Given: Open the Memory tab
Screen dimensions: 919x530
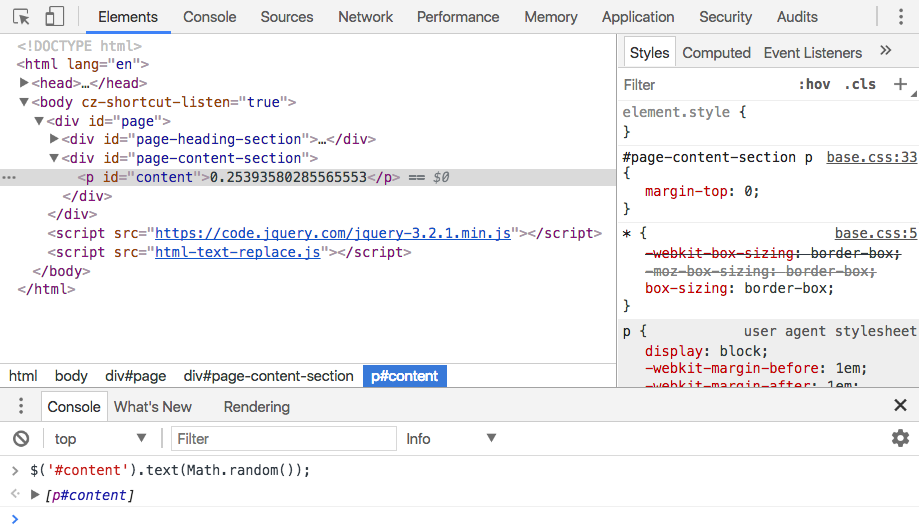Looking at the screenshot, I should [x=550, y=17].
